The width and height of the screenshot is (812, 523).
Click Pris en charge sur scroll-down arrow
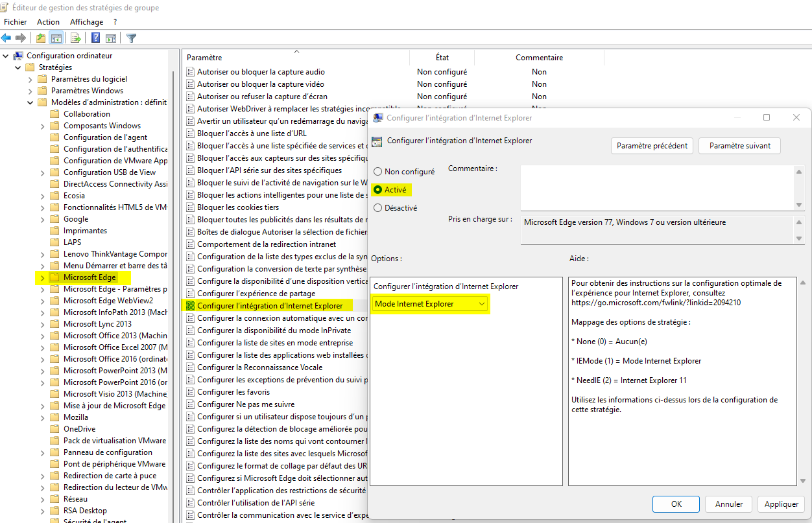click(x=799, y=239)
